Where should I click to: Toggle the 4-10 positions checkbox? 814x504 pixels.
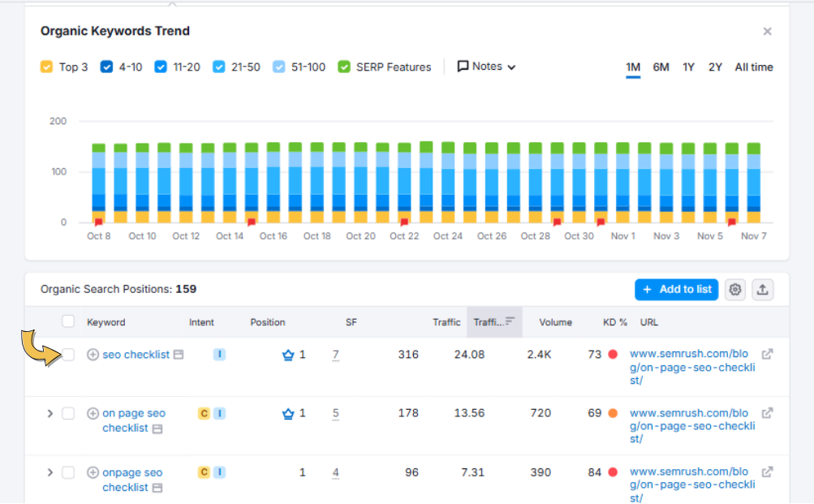click(106, 67)
